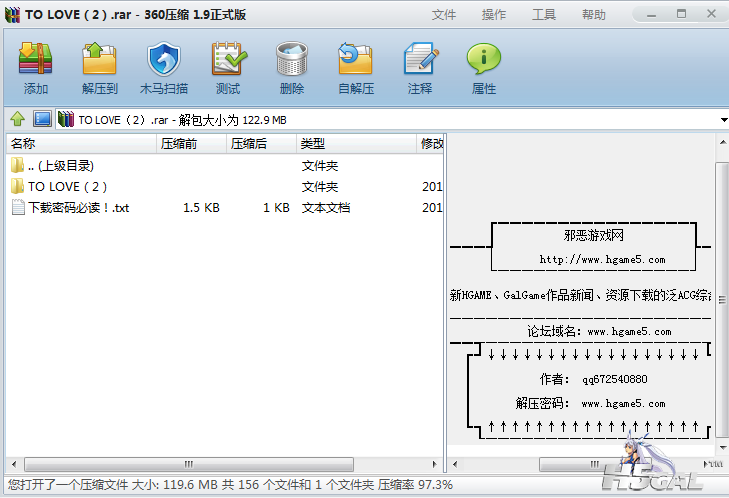Open the 操作 menu

(x=494, y=14)
